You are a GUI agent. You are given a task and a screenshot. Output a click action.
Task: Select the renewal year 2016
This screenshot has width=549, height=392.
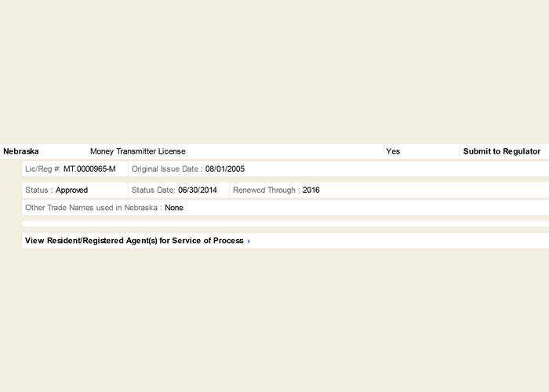pos(311,190)
